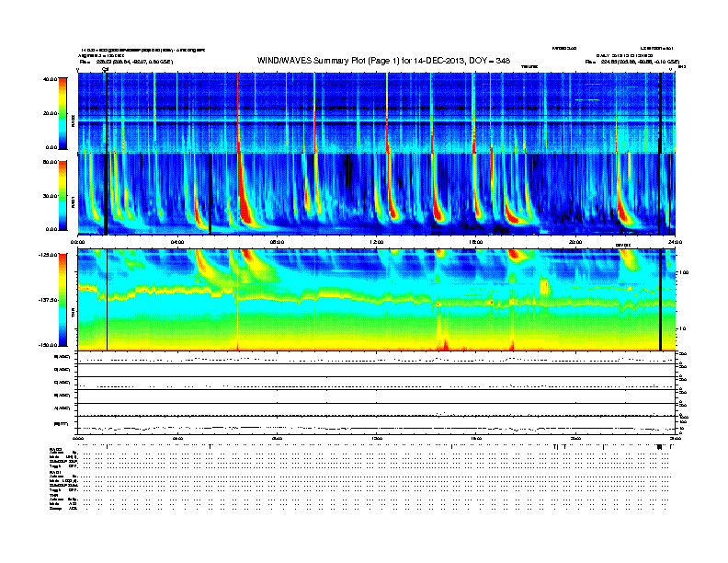Click the -150.00 label on THR color scale
Viewport: 728px width, 563px height.
click(x=48, y=345)
